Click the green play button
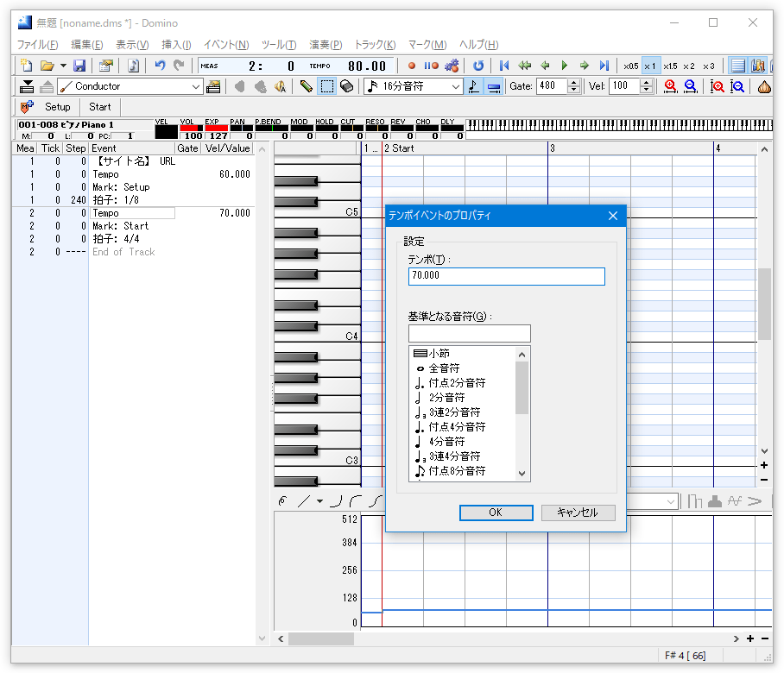The width and height of the screenshot is (784, 673). click(565, 66)
